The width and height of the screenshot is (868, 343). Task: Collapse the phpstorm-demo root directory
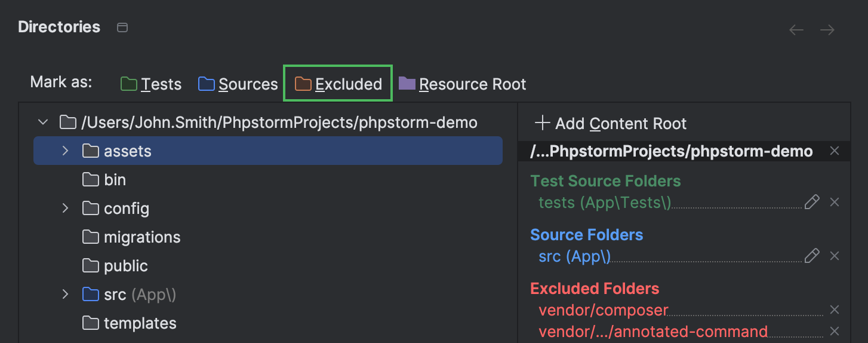[x=43, y=123]
